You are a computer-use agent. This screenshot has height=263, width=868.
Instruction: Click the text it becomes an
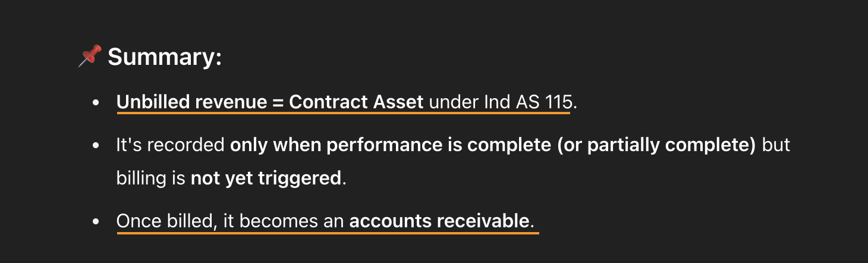tap(284, 221)
